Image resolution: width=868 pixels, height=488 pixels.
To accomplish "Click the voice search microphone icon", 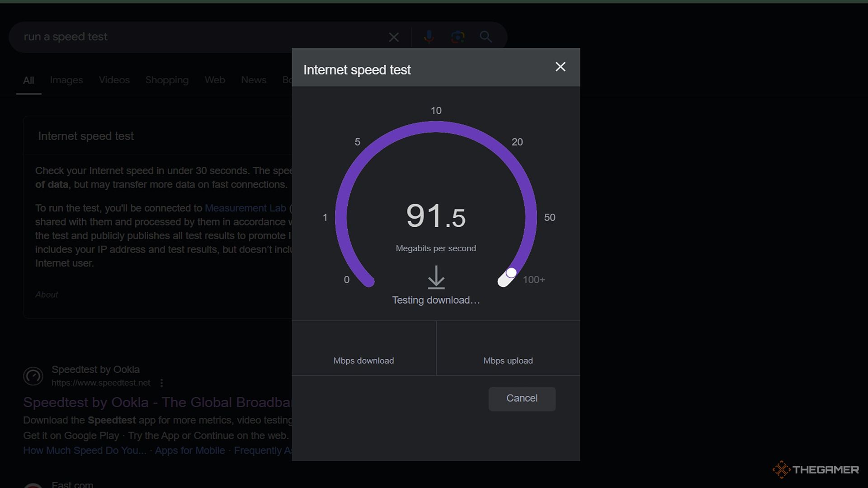I will point(429,37).
